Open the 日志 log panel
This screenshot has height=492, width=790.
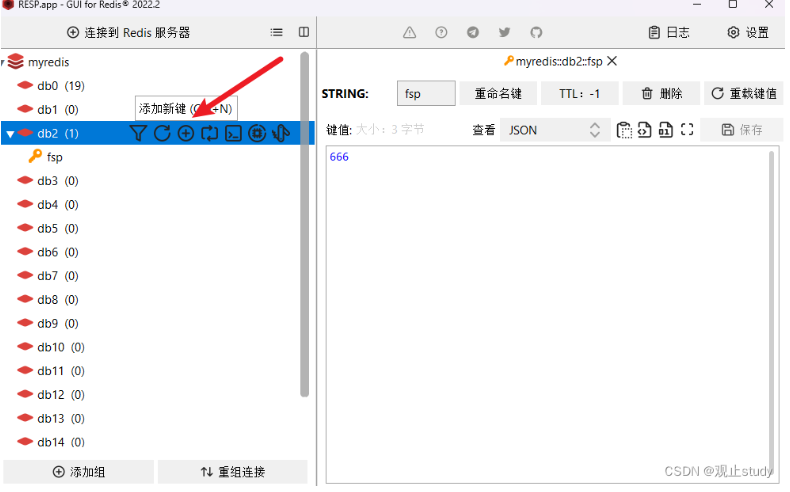[x=669, y=33]
